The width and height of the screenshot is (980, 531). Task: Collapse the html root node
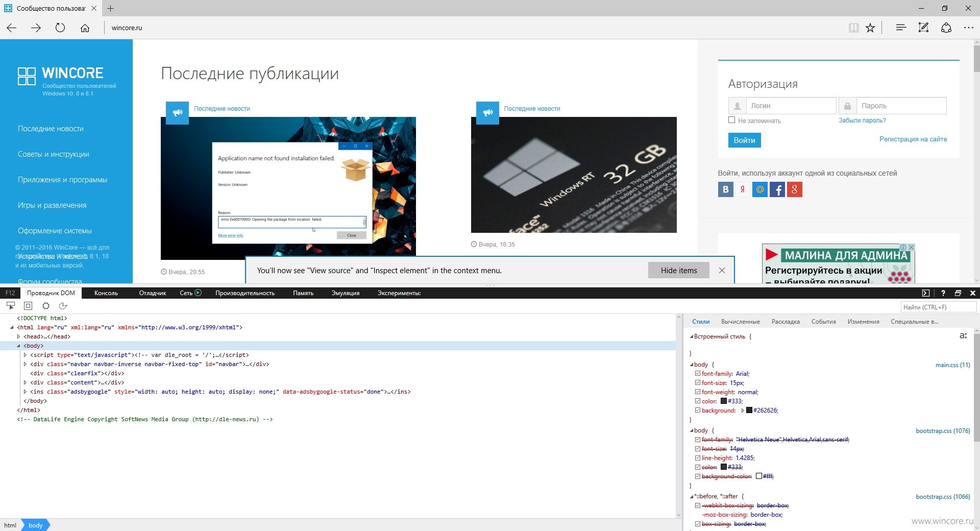(12, 327)
